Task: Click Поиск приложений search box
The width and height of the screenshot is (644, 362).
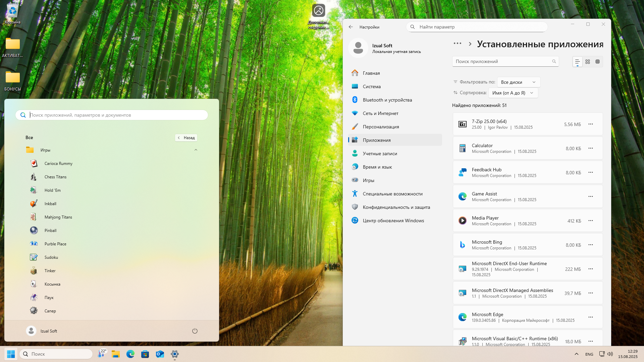Action: click(505, 61)
